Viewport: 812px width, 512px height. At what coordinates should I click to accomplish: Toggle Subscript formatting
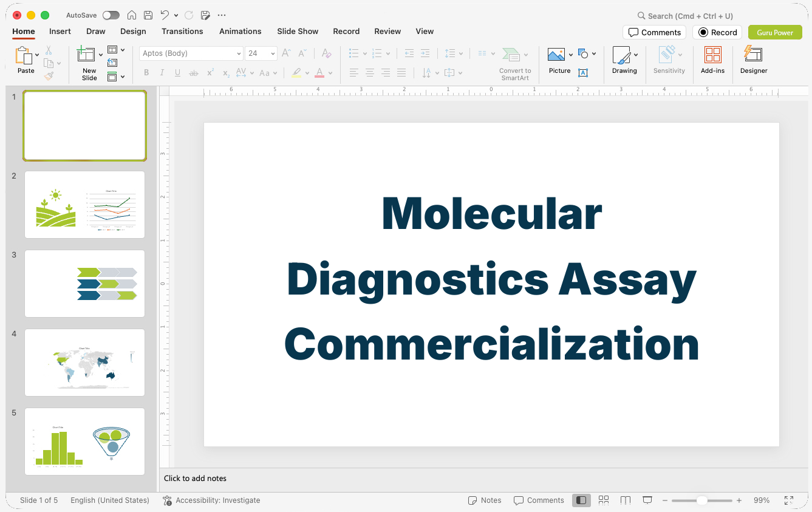[226, 73]
